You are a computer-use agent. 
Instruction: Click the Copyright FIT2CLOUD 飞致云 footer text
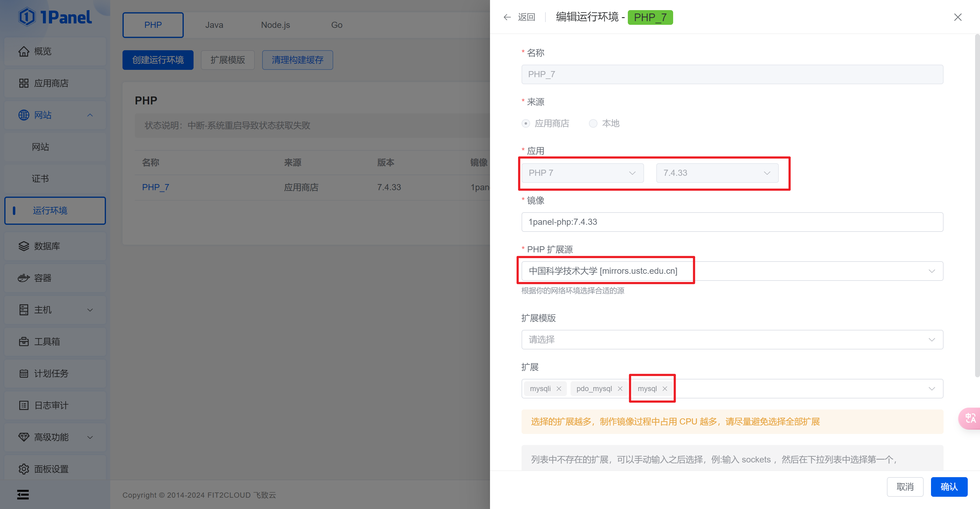coord(199,495)
